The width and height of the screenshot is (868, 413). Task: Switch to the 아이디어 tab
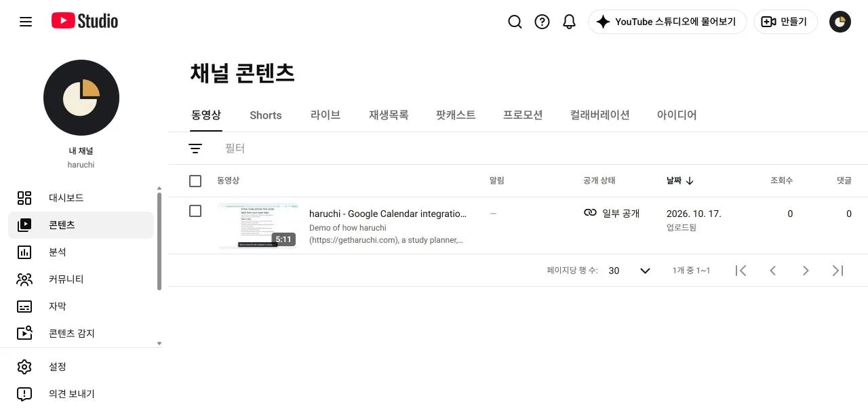click(x=677, y=115)
